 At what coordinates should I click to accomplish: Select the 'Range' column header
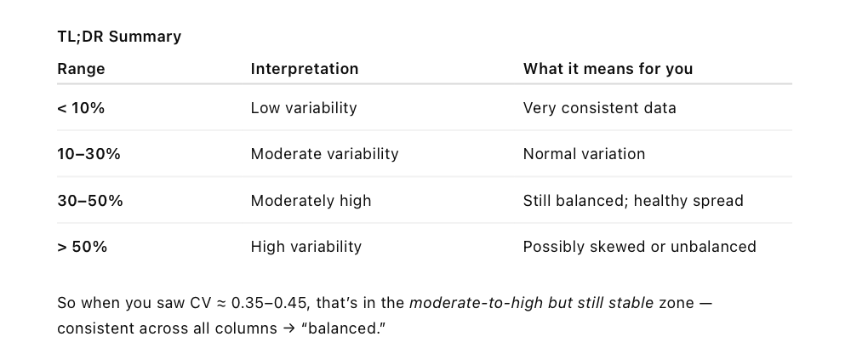point(81,69)
